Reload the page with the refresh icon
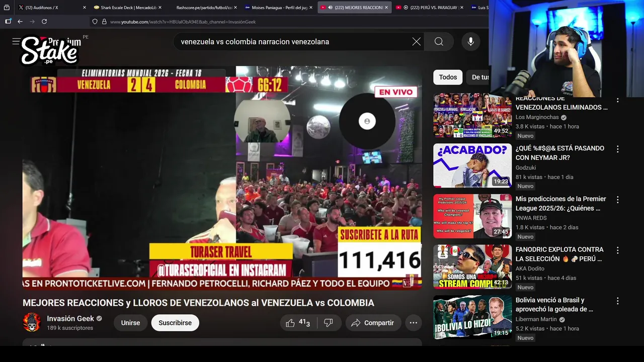 [x=44, y=22]
